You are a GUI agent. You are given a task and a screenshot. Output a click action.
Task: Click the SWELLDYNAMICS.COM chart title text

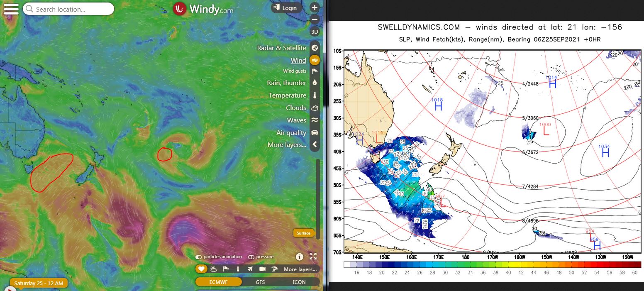pos(419,27)
